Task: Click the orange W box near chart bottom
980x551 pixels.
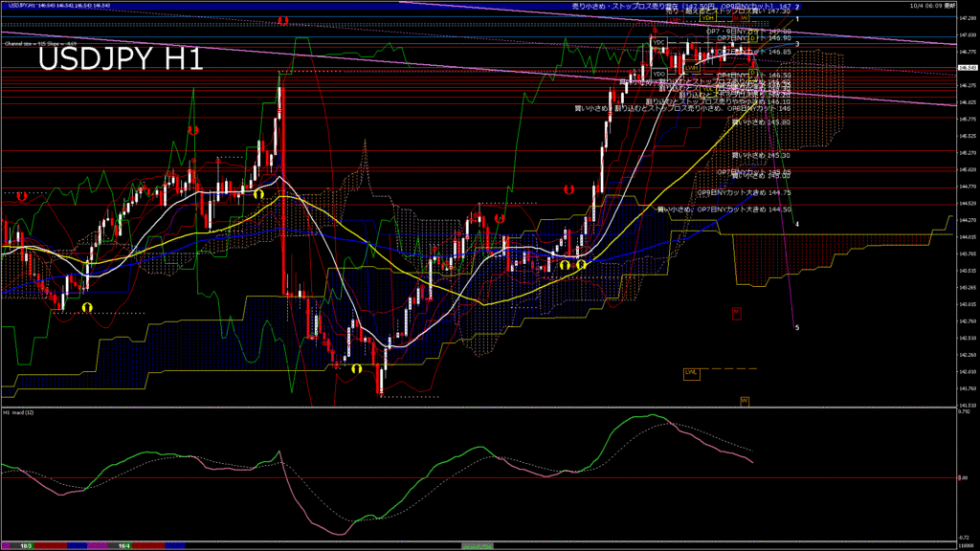Action: [x=744, y=400]
